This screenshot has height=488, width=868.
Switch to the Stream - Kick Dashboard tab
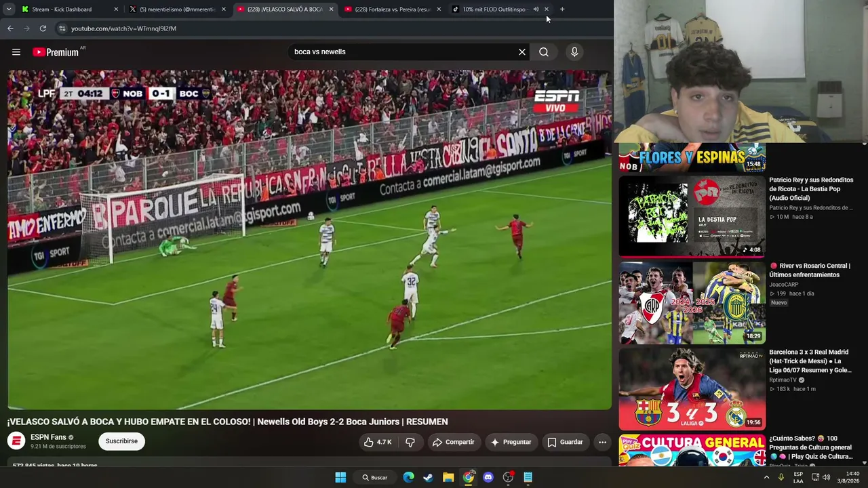tap(70, 9)
